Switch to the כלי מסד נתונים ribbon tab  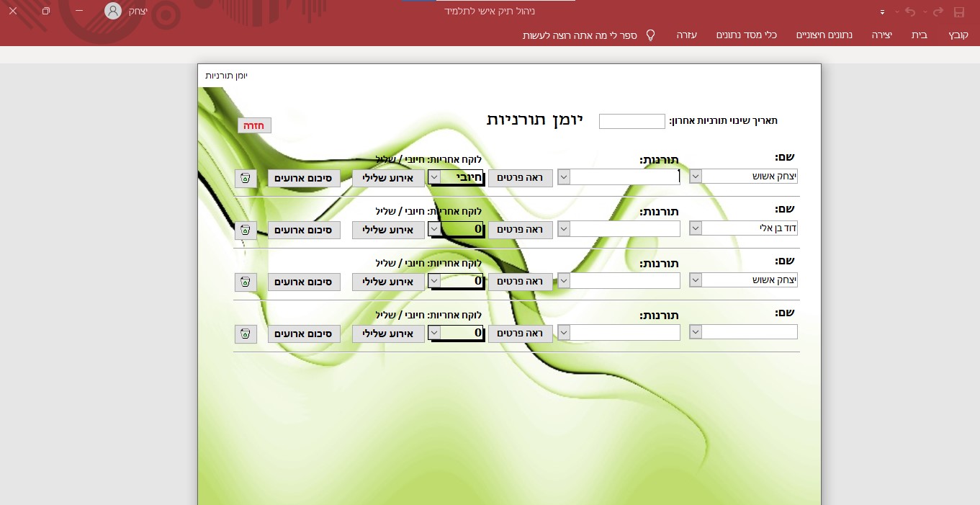point(747,35)
